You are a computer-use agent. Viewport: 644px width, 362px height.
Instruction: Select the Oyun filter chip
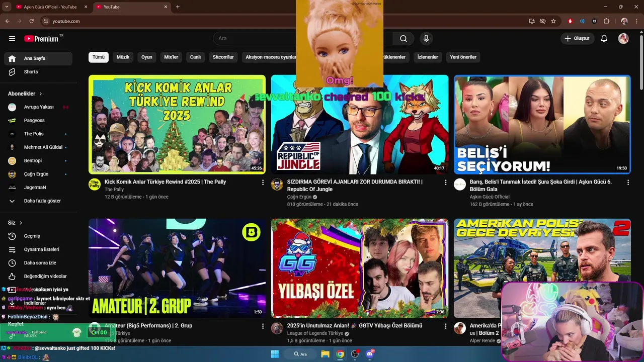[x=146, y=57]
